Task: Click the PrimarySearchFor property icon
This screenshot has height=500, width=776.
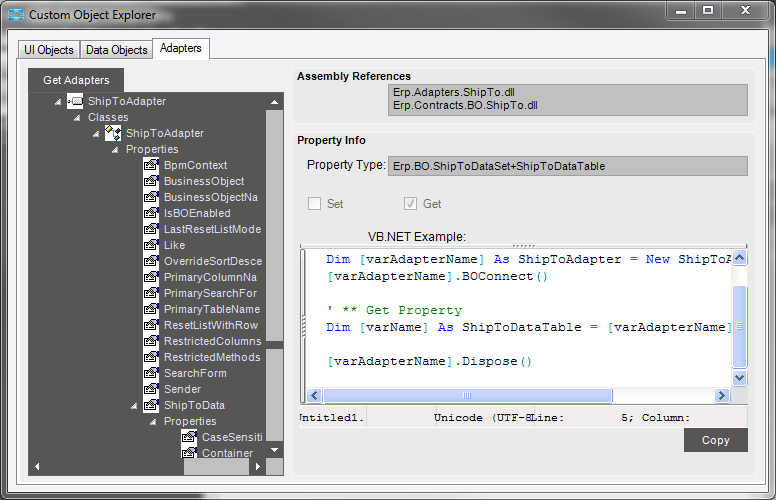Action: [x=151, y=293]
